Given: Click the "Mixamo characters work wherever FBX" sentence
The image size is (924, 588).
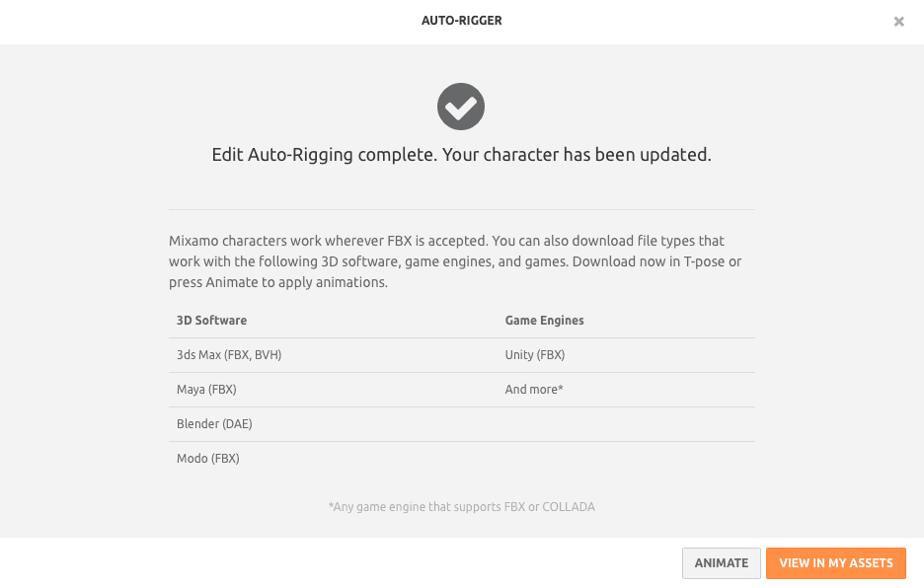Looking at the screenshot, I should tap(328, 241).
